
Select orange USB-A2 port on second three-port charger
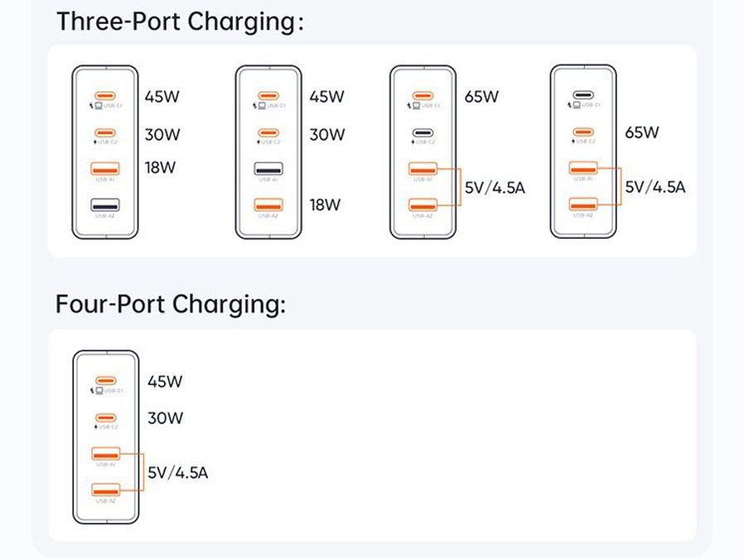point(268,205)
